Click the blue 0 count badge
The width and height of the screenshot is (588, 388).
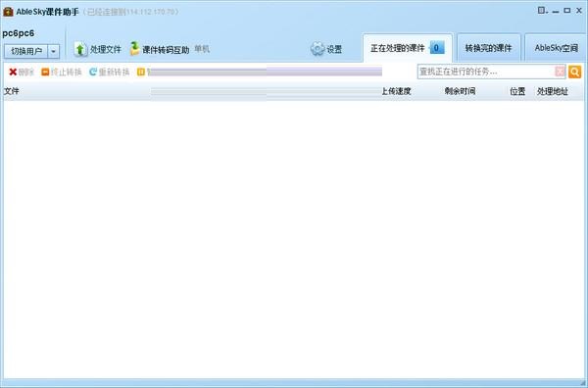(x=436, y=48)
